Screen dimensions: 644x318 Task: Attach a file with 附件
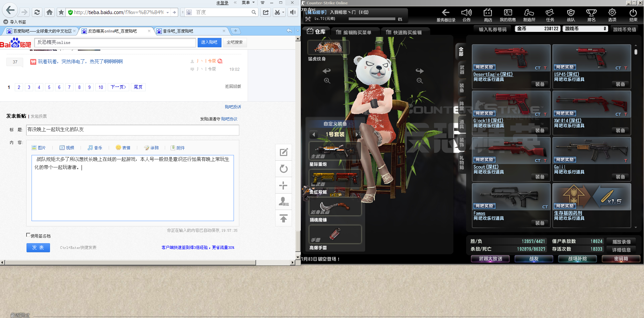178,148
